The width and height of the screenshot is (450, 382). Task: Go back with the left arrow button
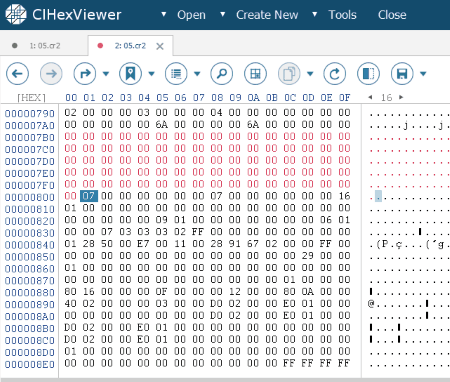point(17,73)
